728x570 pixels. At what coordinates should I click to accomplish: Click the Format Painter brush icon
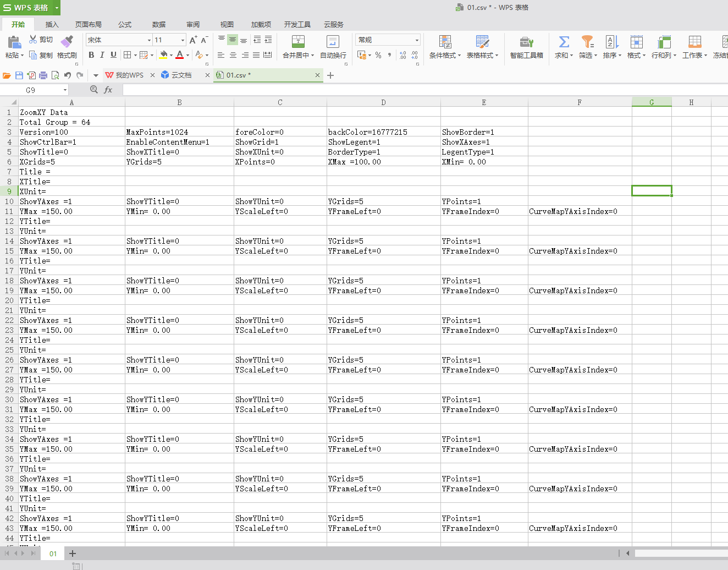67,42
